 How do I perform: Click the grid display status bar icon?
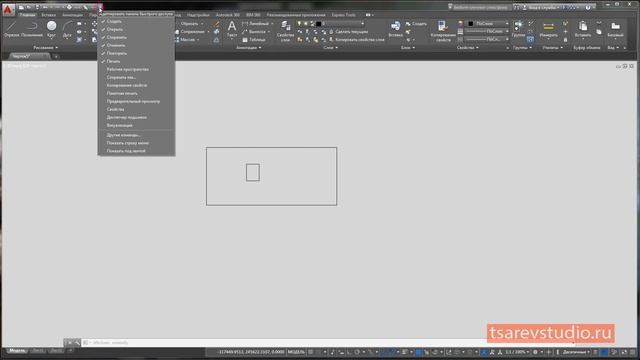click(x=311, y=352)
